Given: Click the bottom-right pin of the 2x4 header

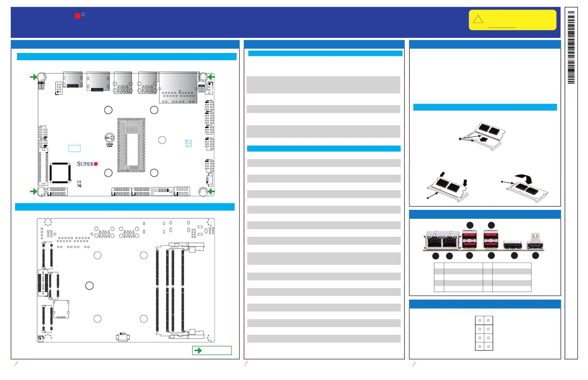Looking at the screenshot, I should click(488, 346).
